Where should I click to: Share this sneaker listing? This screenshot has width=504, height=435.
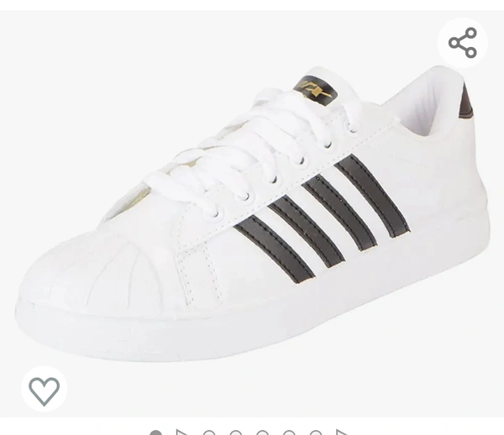tap(463, 42)
